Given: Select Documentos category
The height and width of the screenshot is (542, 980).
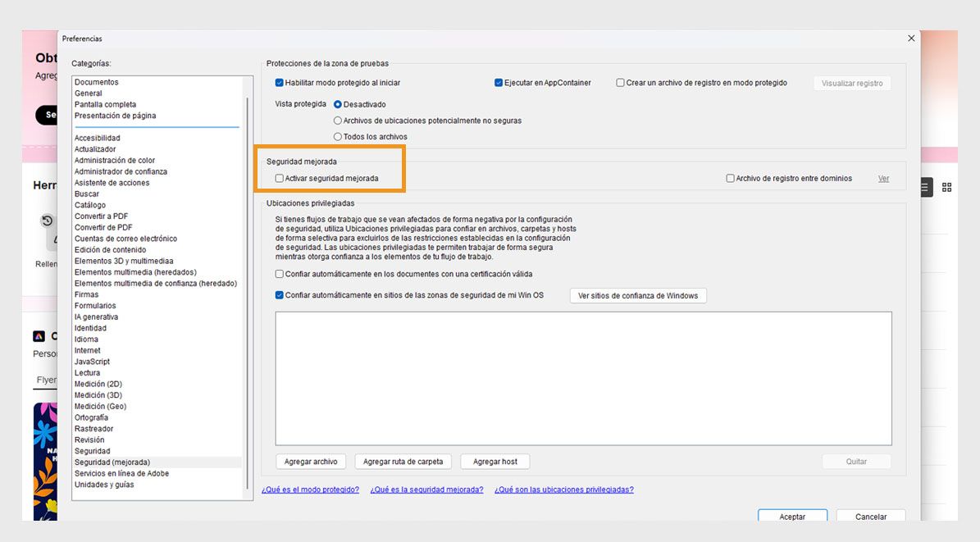Looking at the screenshot, I should [96, 82].
